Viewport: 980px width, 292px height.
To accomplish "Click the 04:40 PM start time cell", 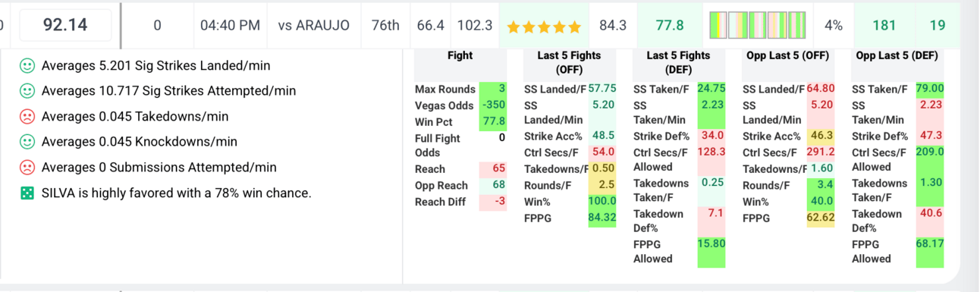I will (x=230, y=25).
